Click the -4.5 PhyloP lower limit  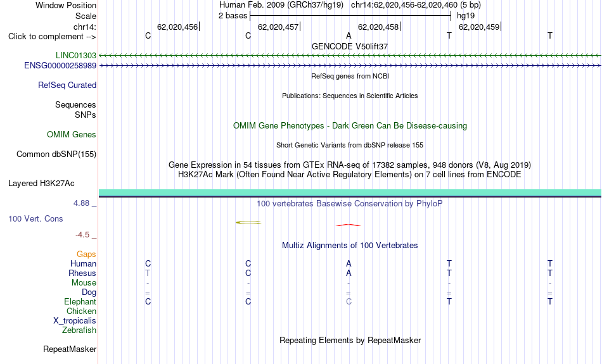[82, 235]
